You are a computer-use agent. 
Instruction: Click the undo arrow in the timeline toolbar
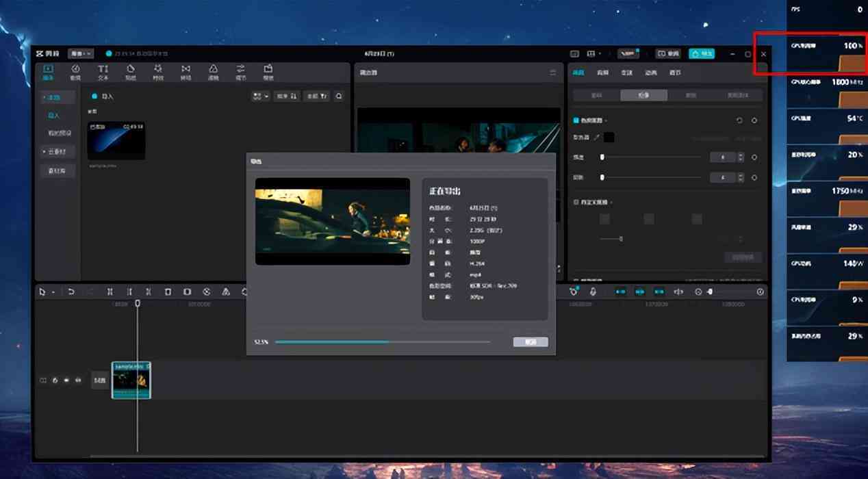pos(71,292)
